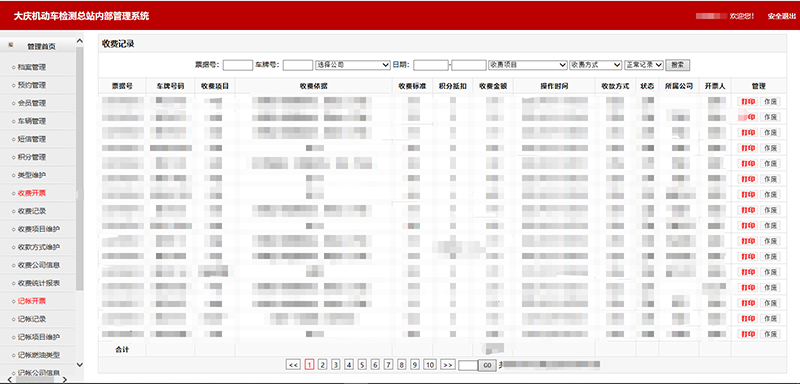Click 打印 in the first record row
The image size is (800, 384).
click(747, 102)
